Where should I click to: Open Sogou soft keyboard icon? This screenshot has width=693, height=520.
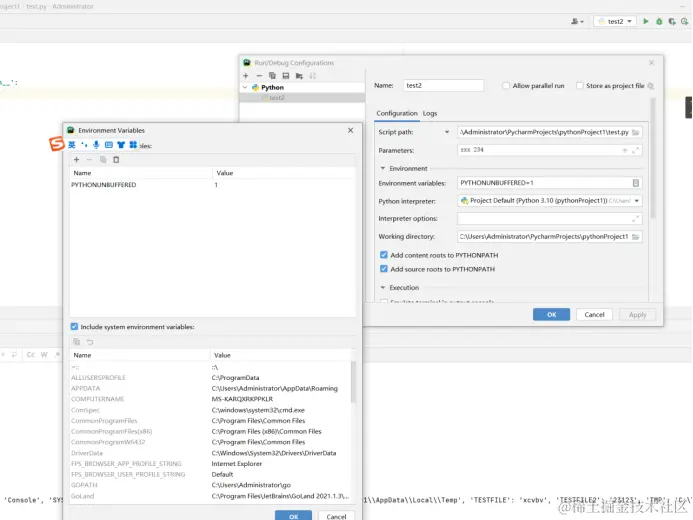click(109, 144)
